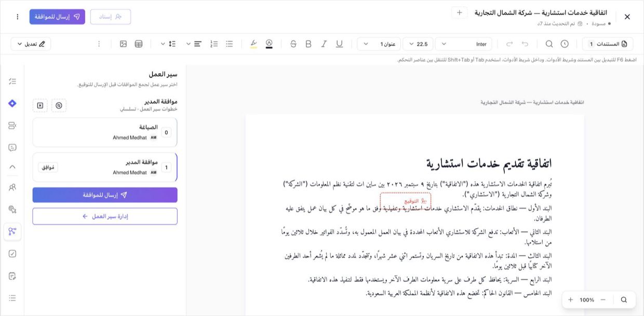Screen dimensions: 644x316
Task: Zoom out with the minus control
Action: click(603, 299)
